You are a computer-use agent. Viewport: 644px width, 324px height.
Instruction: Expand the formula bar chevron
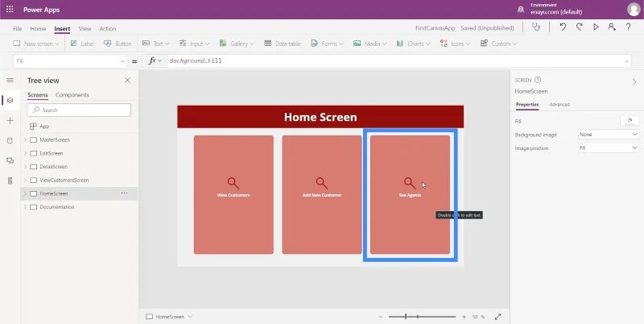point(627,61)
